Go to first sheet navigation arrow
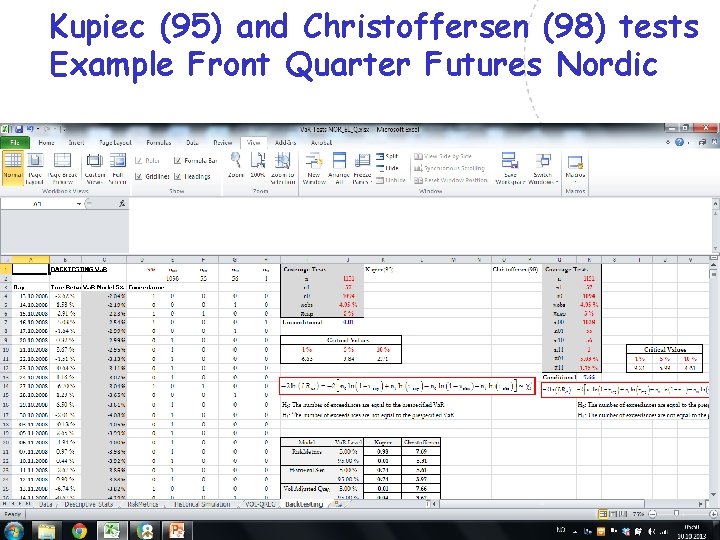720x540 pixels. tap(5, 504)
